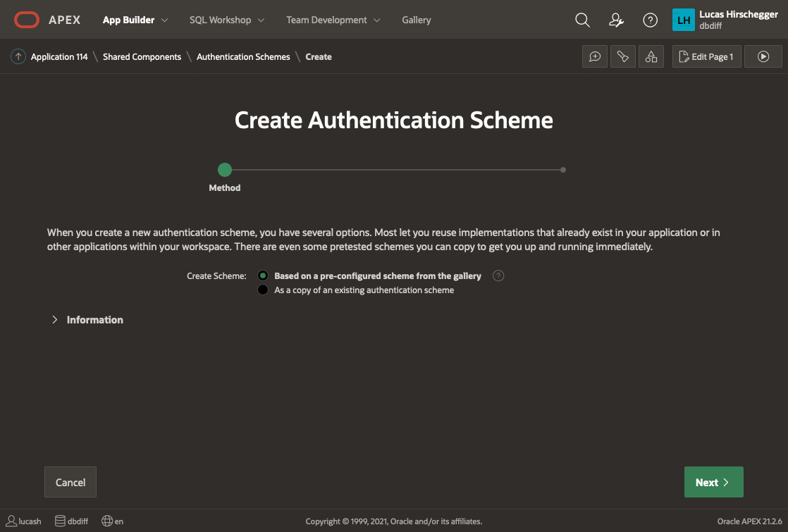
Task: Choose 'As a copy of an existing authentication scheme'
Action: 263,290
